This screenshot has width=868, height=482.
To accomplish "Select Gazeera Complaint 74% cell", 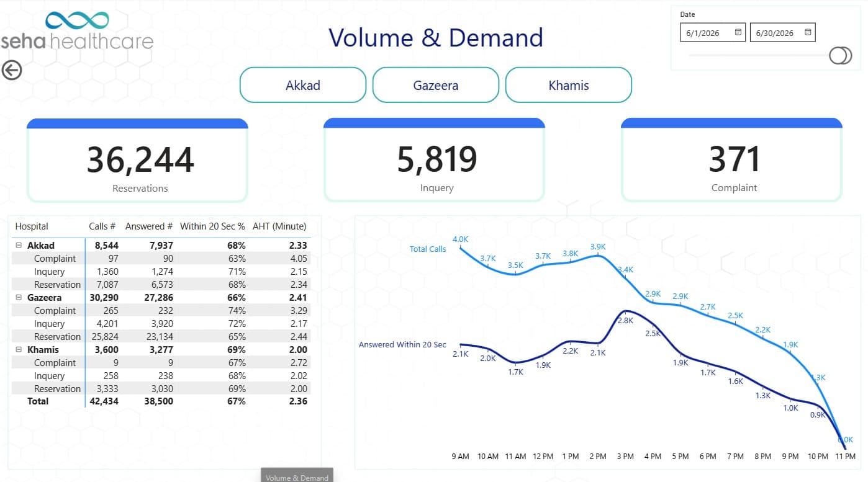I will (x=237, y=311).
